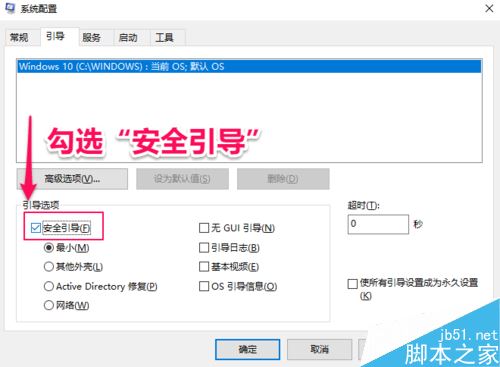Viewport: 500px width, 367px height.
Task: Click the 确定 button
Action: pyautogui.click(x=247, y=349)
